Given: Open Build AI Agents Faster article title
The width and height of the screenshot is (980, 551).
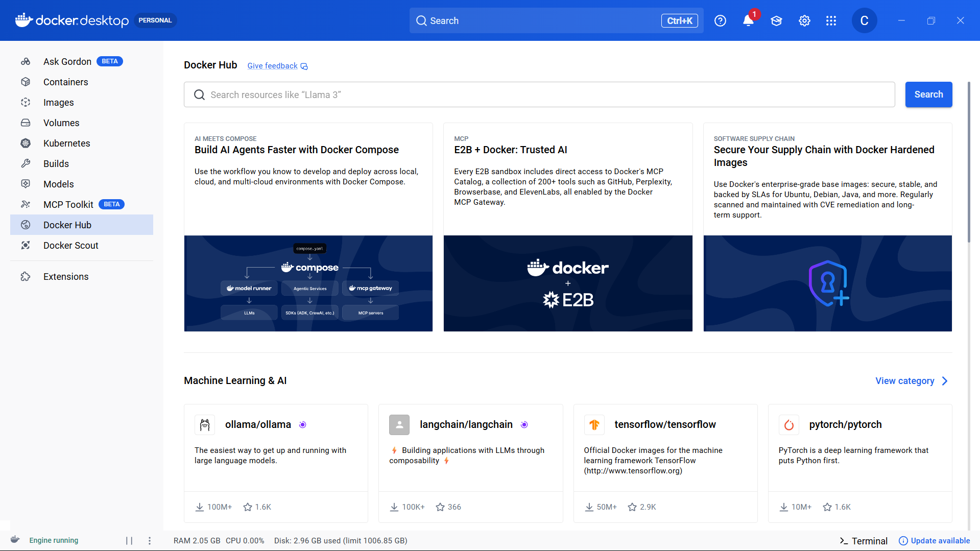Looking at the screenshot, I should [297, 150].
